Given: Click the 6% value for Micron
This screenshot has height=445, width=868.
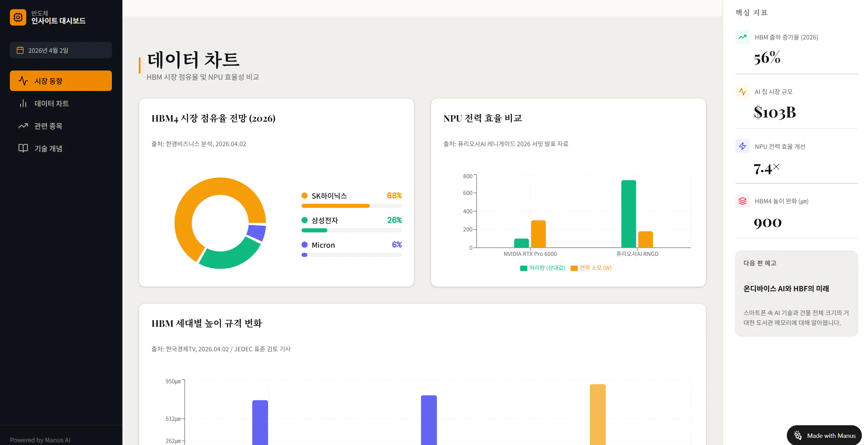Looking at the screenshot, I should point(397,245).
